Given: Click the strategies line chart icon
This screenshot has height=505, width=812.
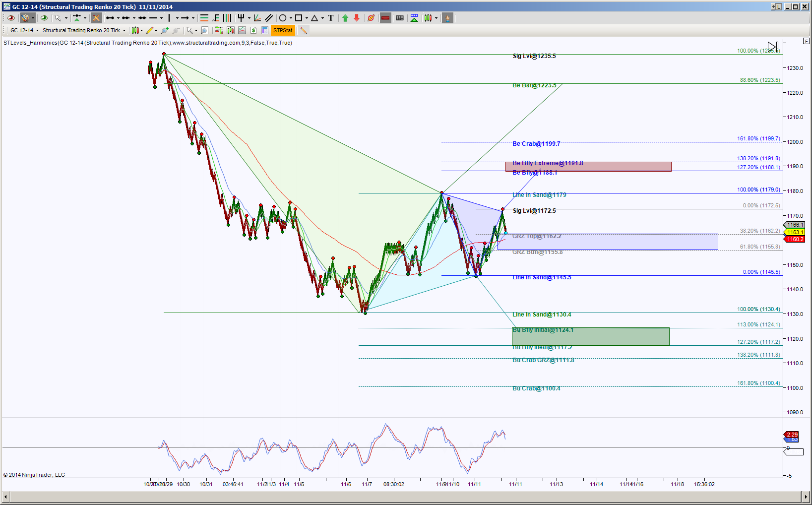Looking at the screenshot, I should tap(242, 30).
